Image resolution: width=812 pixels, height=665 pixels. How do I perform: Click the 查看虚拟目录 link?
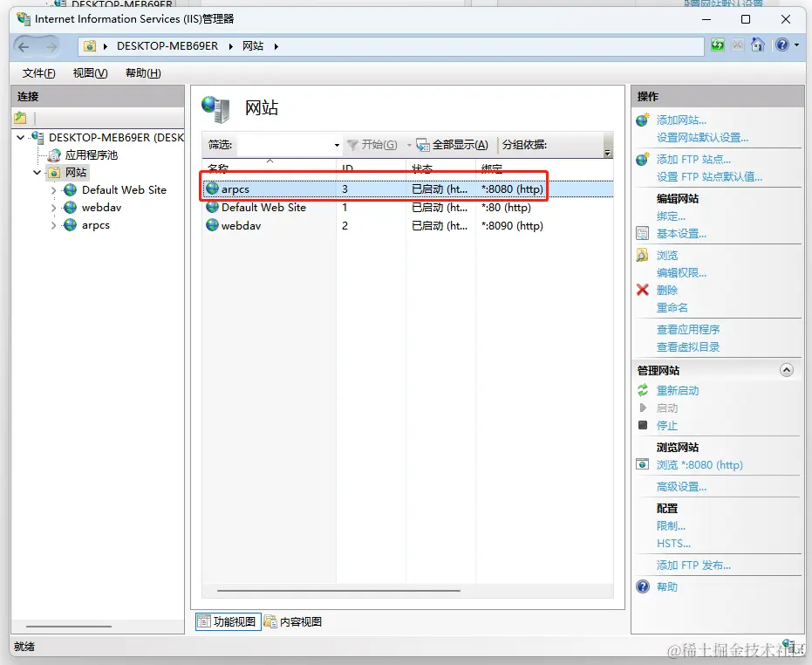click(688, 347)
